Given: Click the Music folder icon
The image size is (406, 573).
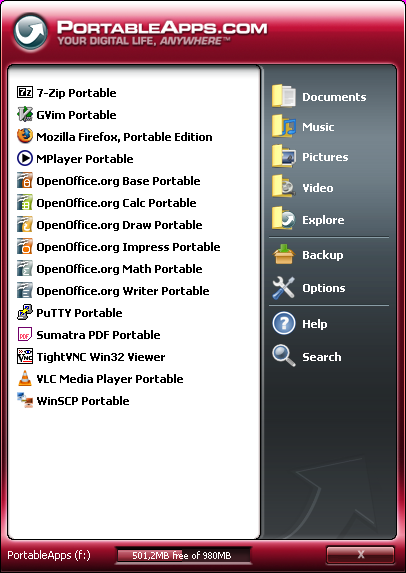Looking at the screenshot, I should coord(283,126).
